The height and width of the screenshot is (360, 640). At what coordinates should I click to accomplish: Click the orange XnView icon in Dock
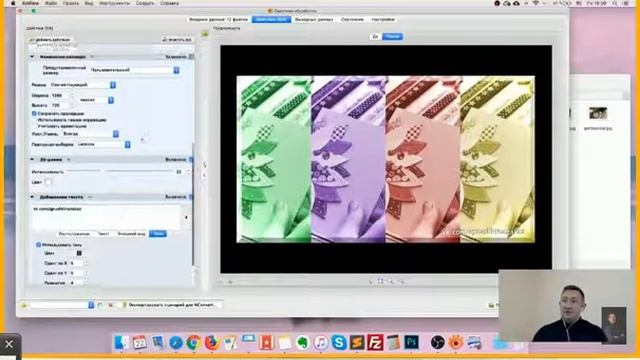click(456, 342)
